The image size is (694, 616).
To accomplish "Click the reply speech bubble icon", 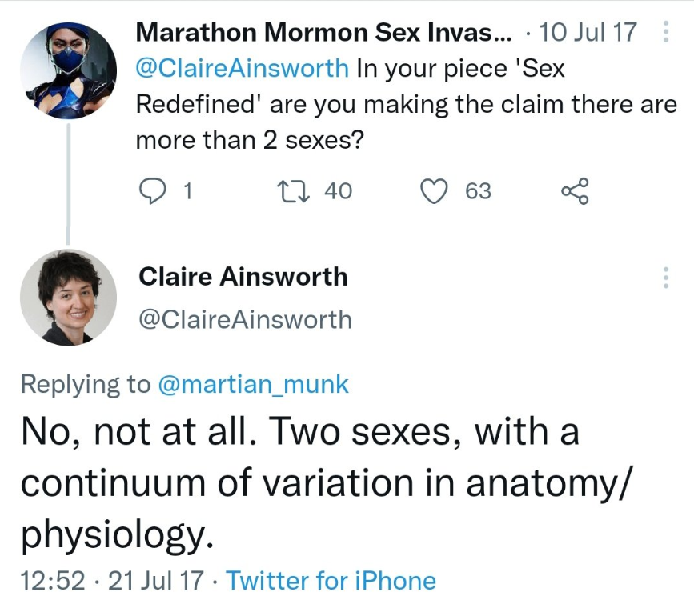I will (x=152, y=190).
